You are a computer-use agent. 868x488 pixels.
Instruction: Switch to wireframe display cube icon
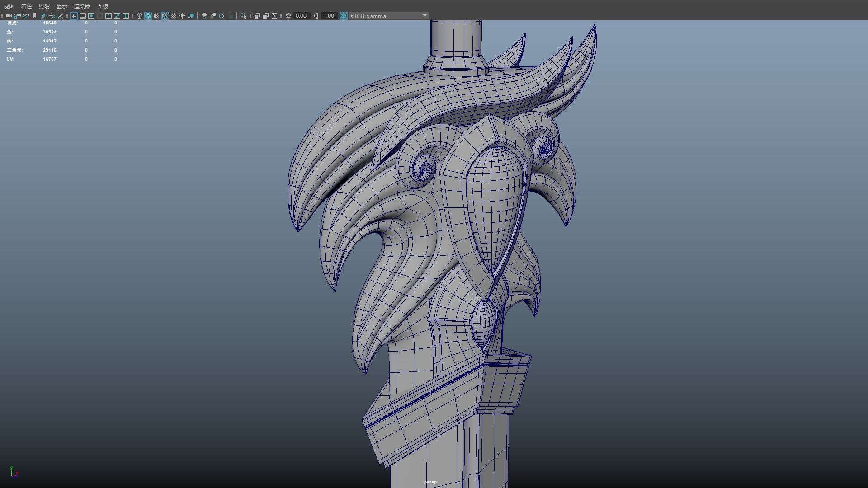[x=139, y=16]
